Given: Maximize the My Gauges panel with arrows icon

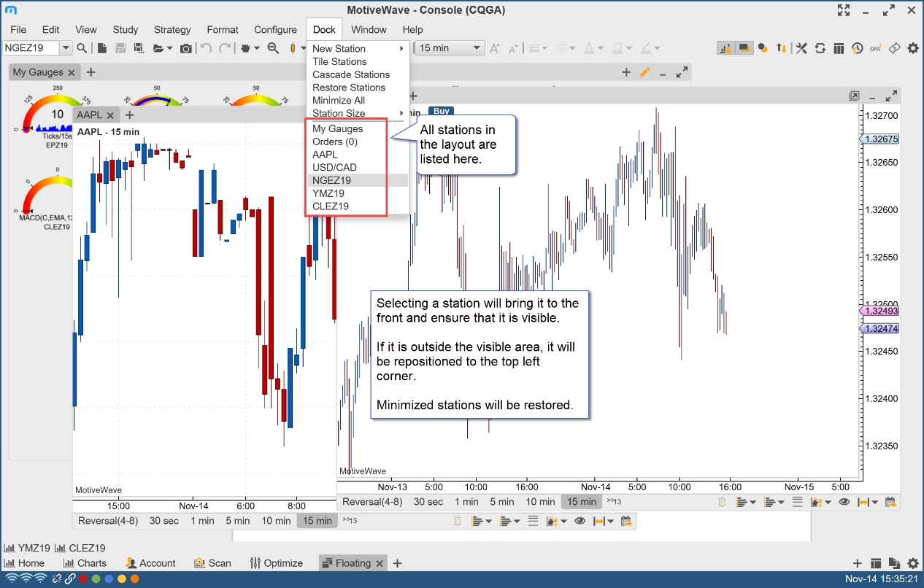Looking at the screenshot, I should point(682,72).
